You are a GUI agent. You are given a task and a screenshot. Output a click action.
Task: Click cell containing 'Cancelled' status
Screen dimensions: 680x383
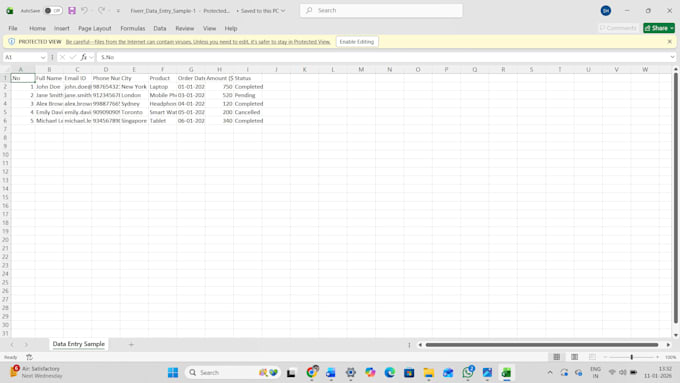pos(248,112)
